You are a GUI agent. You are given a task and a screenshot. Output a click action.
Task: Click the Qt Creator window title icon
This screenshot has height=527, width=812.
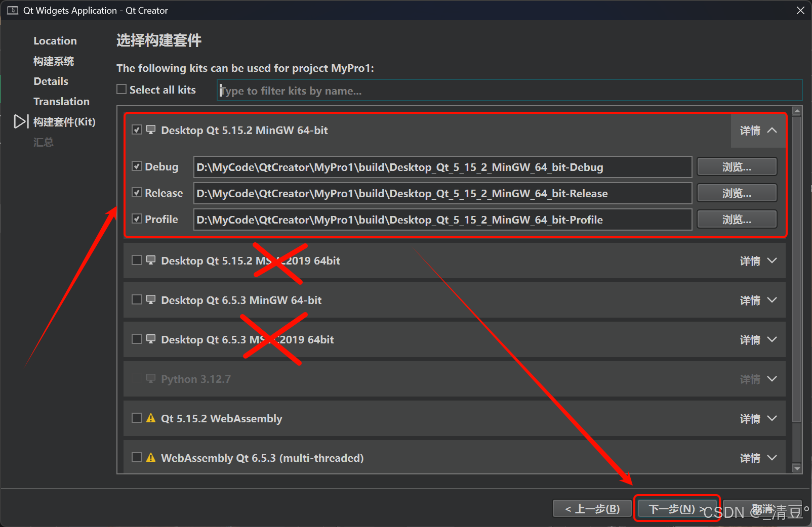tap(13, 10)
